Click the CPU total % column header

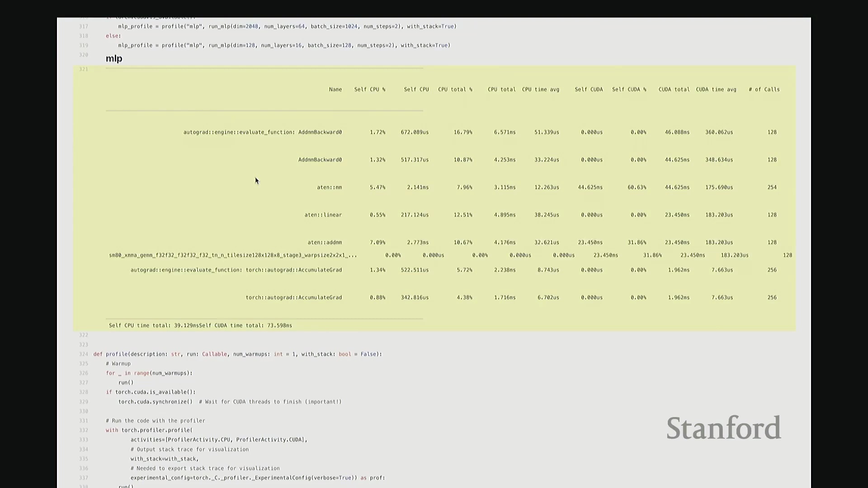click(455, 89)
